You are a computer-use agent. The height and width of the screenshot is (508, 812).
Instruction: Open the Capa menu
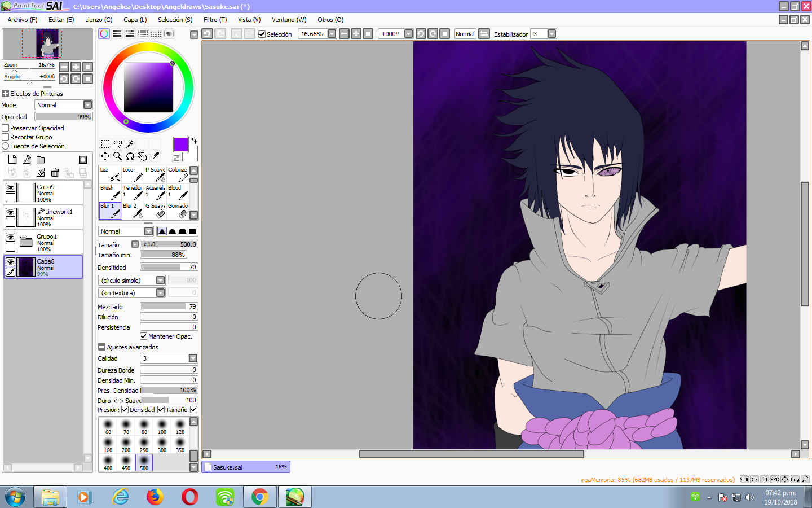pyautogui.click(x=135, y=20)
